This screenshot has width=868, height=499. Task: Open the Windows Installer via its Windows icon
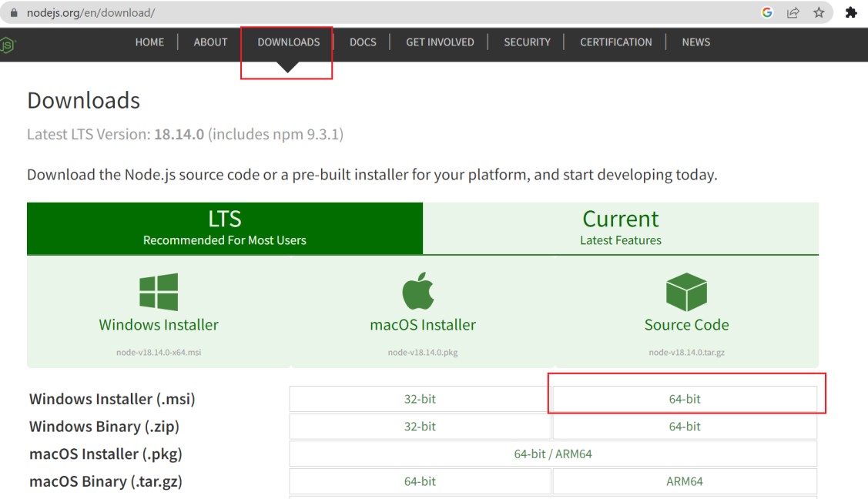point(159,293)
